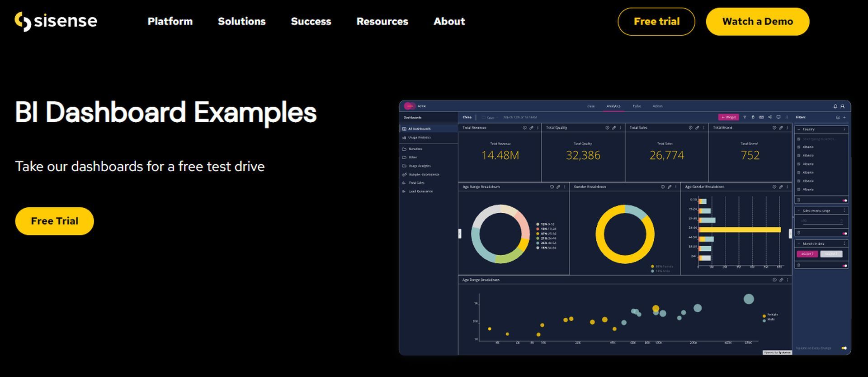Screen dimensions: 868x377
Task: Click the Female legend item in scatter chart
Action: coord(770,315)
